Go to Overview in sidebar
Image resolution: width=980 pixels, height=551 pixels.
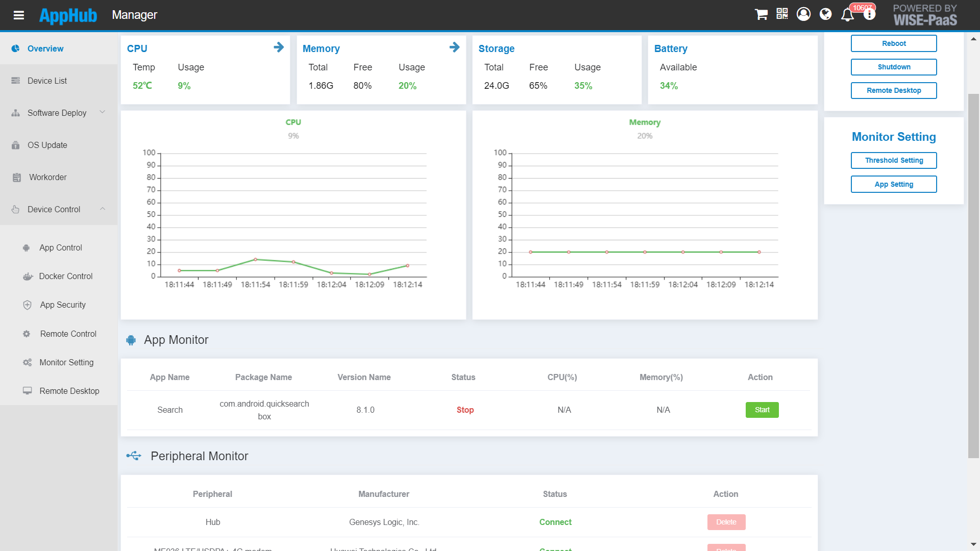point(59,48)
